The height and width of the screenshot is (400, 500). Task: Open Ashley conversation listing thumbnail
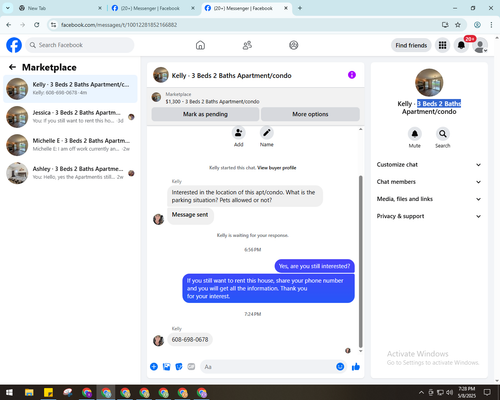(x=17, y=173)
